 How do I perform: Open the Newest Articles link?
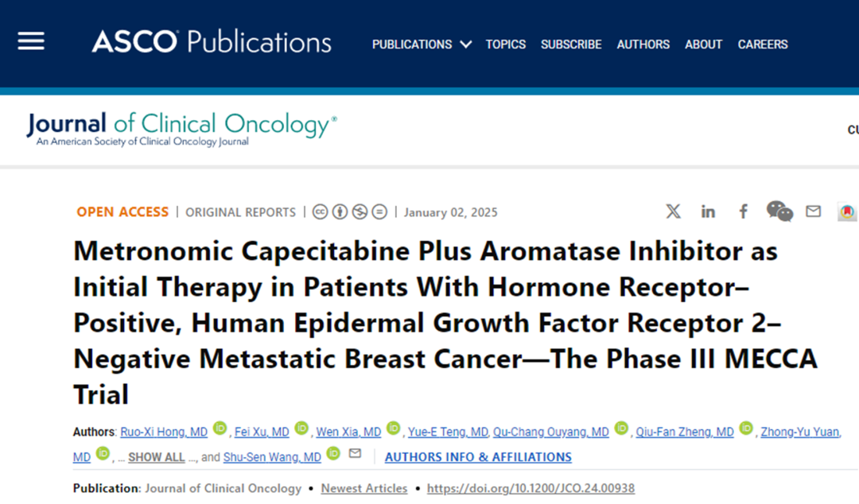(364, 488)
